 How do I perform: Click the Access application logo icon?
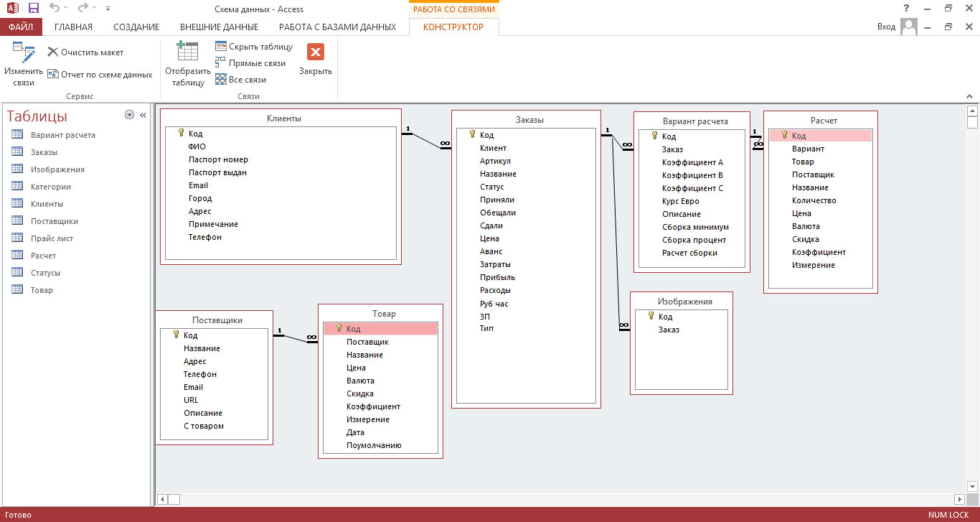[12, 9]
